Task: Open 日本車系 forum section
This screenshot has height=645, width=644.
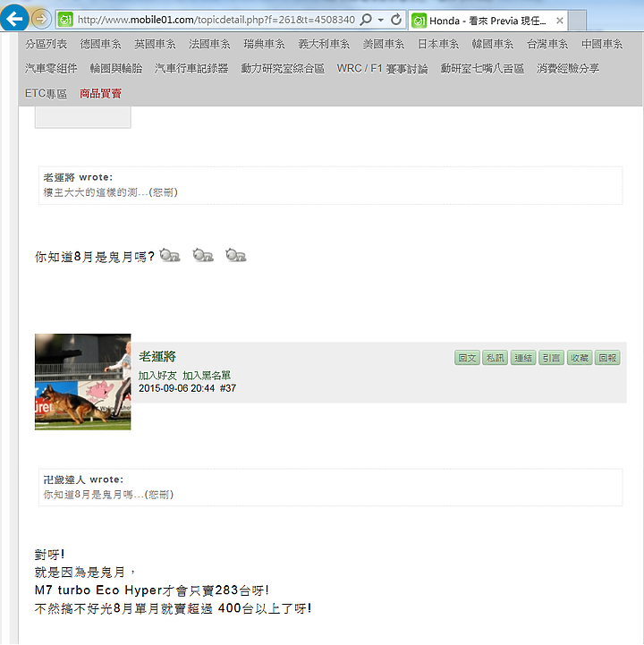Action: (438, 44)
